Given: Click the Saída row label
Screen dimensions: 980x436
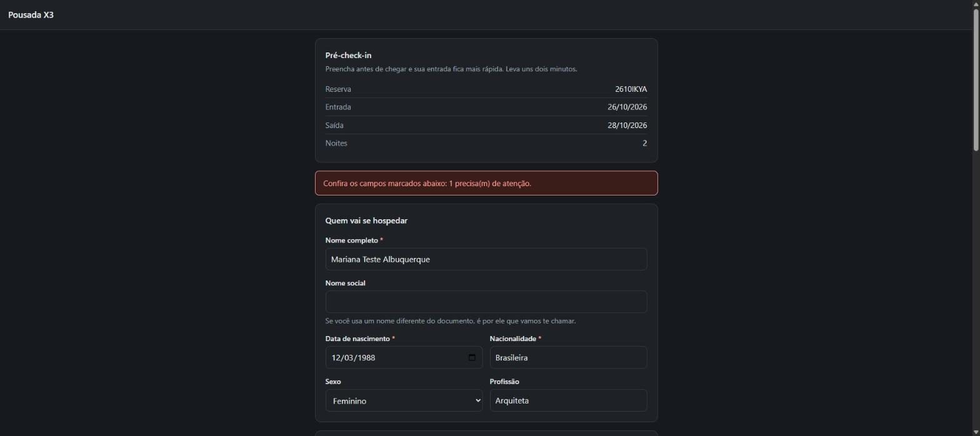Looking at the screenshot, I should (334, 126).
